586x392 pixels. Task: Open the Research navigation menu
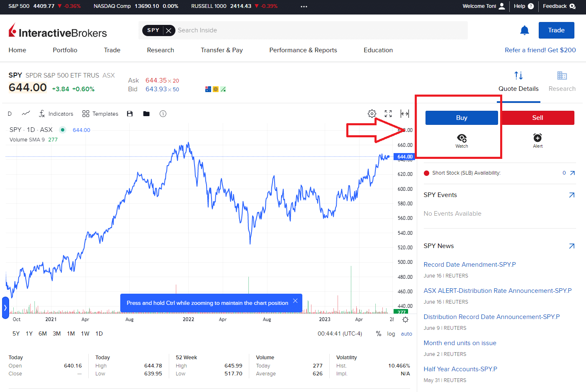160,50
